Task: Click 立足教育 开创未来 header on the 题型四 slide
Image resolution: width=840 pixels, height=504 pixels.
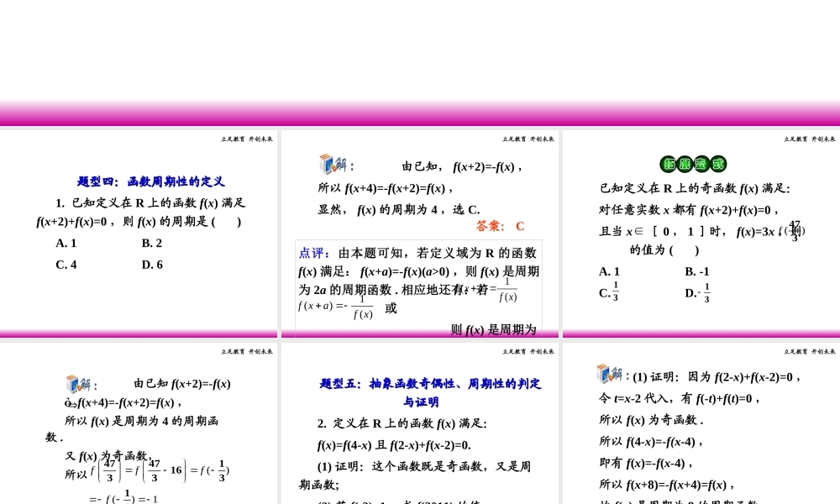Action: (x=247, y=139)
